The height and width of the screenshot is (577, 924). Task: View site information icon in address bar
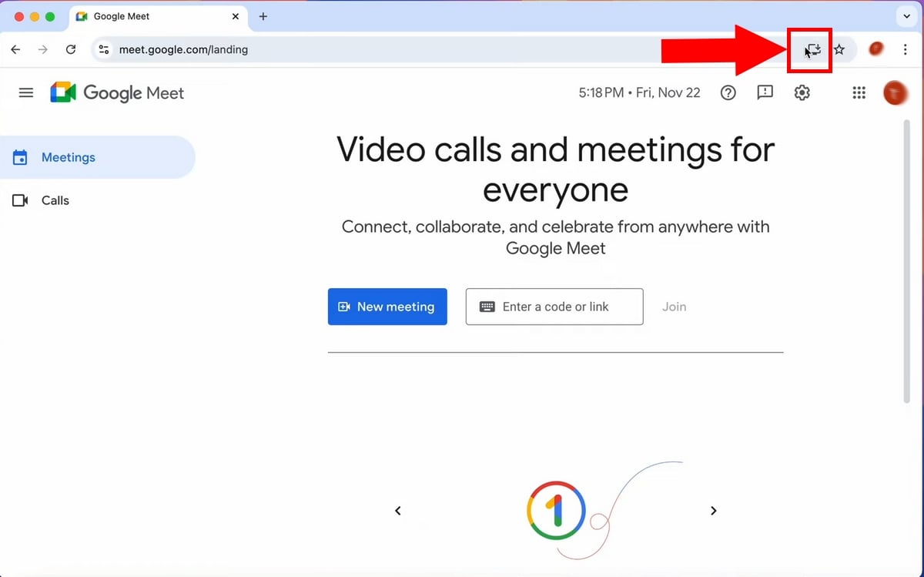(104, 49)
